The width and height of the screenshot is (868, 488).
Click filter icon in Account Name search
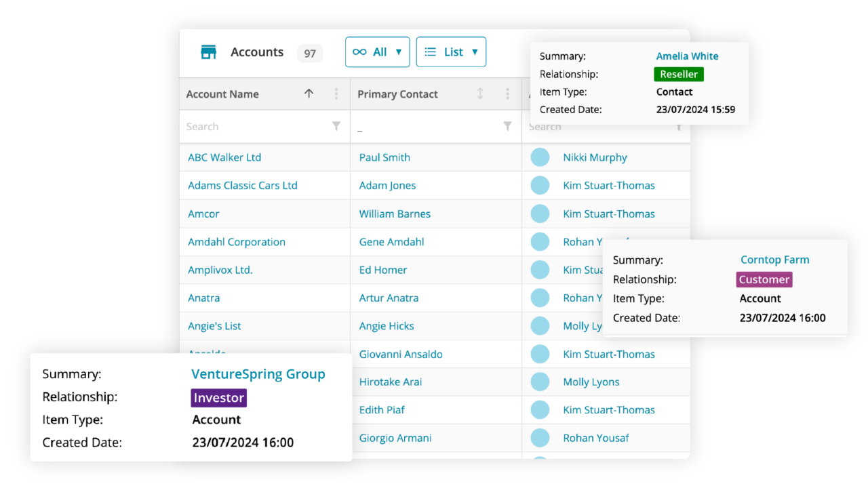point(336,126)
